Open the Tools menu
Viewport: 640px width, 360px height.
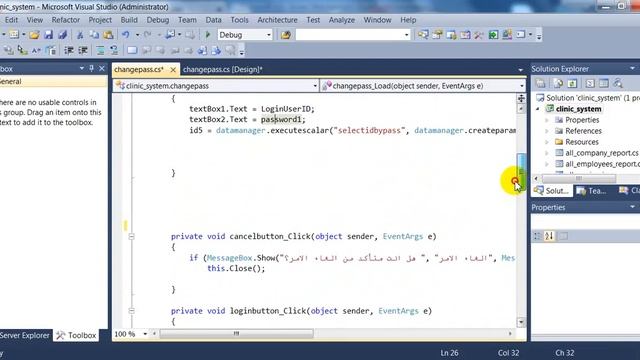[239, 20]
